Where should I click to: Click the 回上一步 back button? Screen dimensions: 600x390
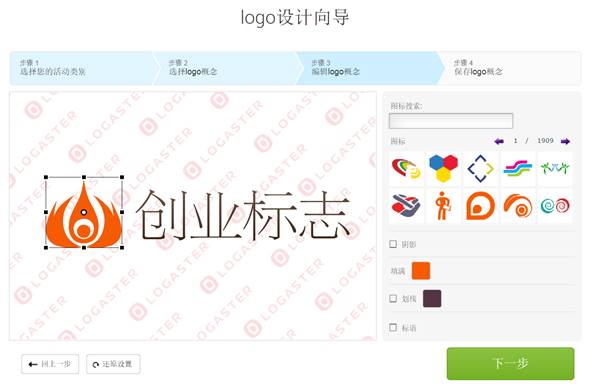(x=50, y=364)
